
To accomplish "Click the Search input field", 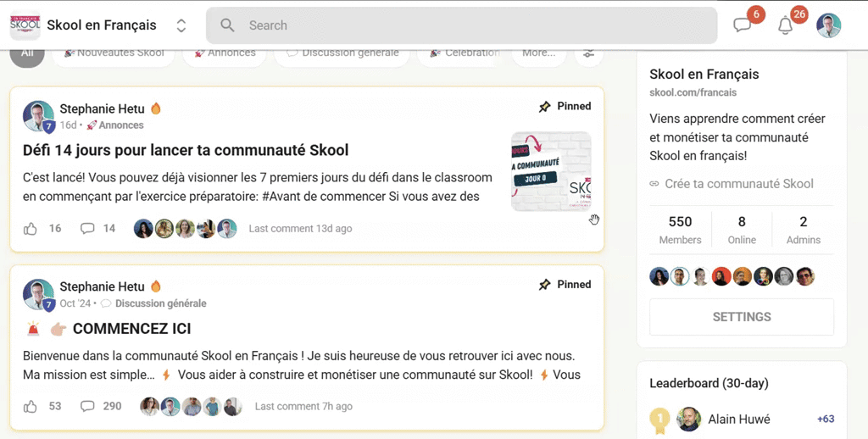I will (x=462, y=25).
